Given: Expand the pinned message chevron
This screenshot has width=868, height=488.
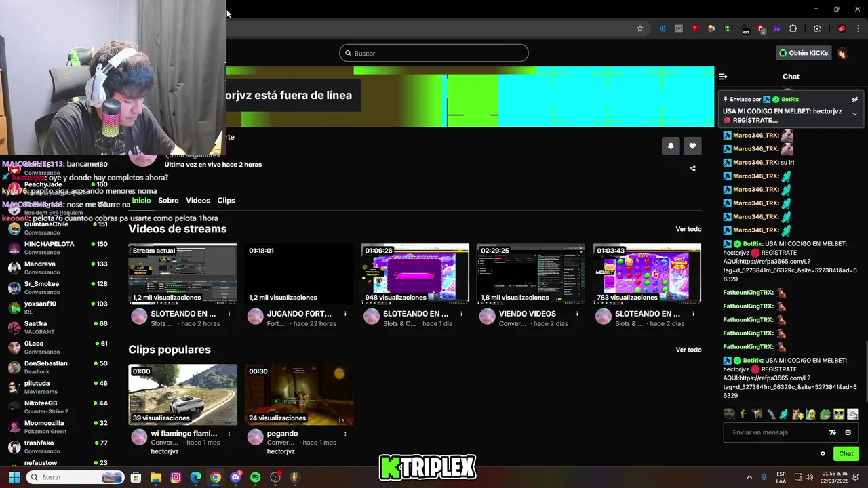Looking at the screenshot, I should [854, 114].
